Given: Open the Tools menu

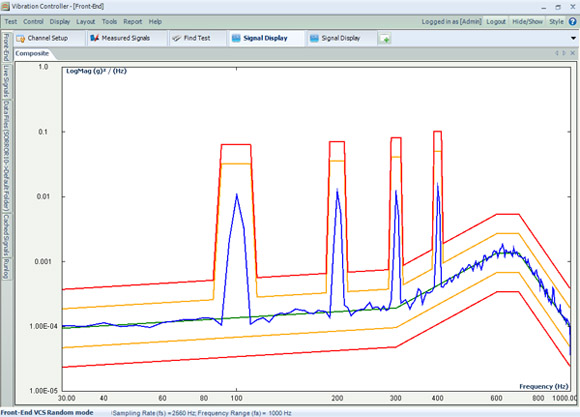Looking at the screenshot, I should click(109, 21).
